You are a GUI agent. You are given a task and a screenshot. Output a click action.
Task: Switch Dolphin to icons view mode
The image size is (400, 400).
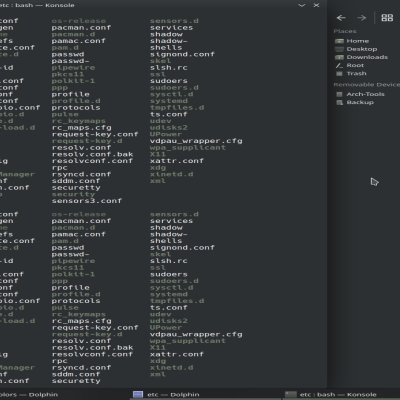click(x=387, y=18)
